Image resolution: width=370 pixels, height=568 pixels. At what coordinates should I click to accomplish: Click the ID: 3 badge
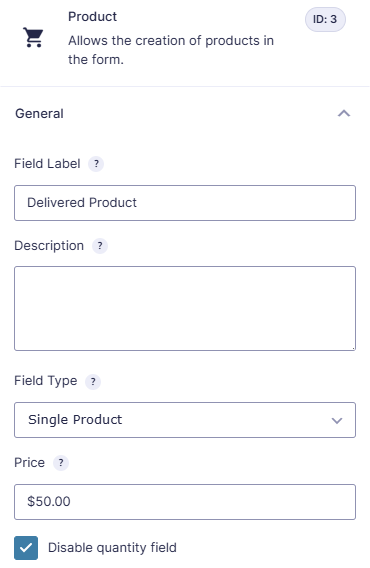click(325, 19)
